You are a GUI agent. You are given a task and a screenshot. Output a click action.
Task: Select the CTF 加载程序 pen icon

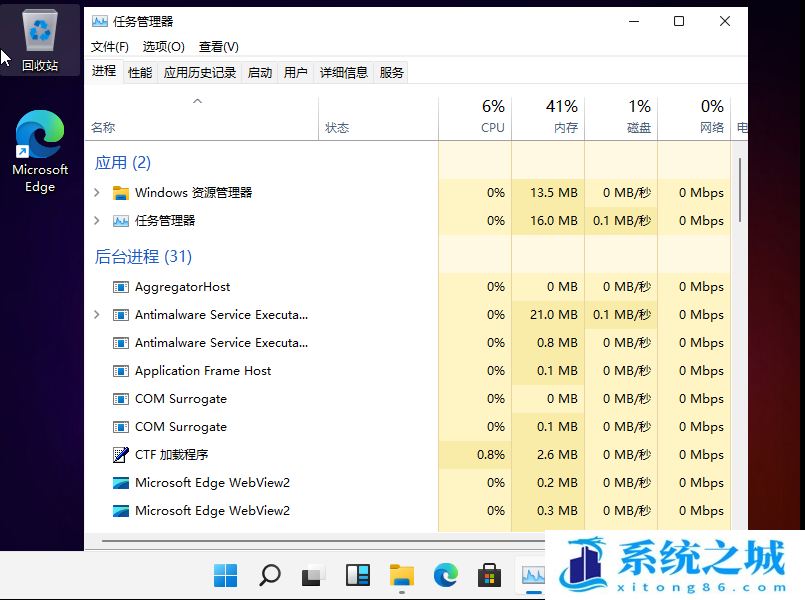pyautogui.click(x=121, y=455)
